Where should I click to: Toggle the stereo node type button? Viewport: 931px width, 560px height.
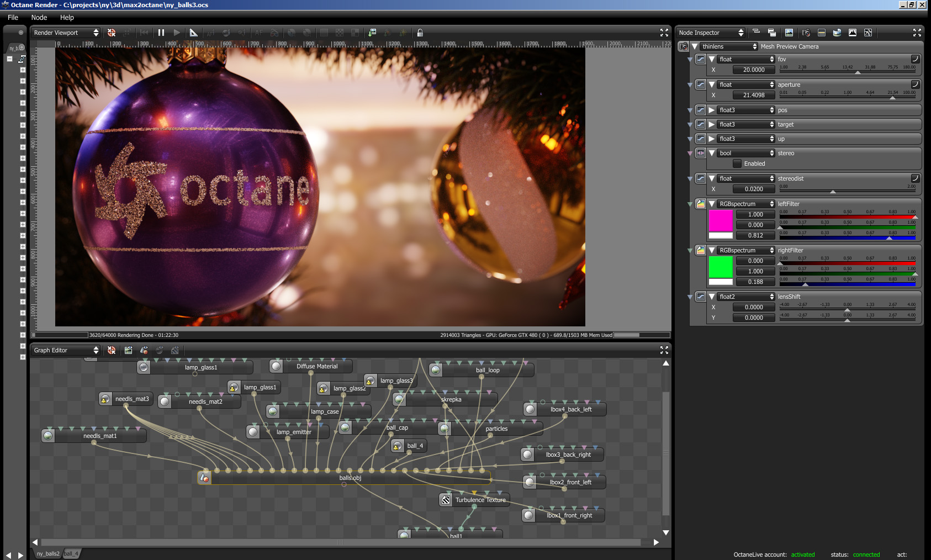pyautogui.click(x=700, y=153)
